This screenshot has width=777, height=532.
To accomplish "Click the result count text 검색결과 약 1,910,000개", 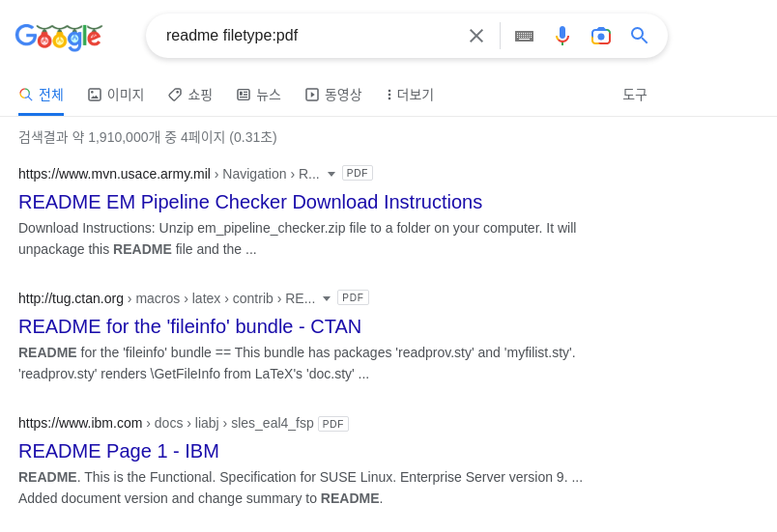I will (89, 137).
